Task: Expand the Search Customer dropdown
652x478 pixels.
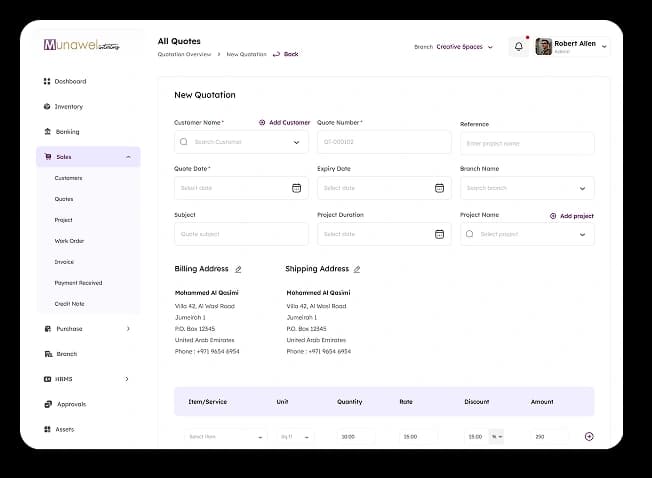Action: (x=296, y=142)
